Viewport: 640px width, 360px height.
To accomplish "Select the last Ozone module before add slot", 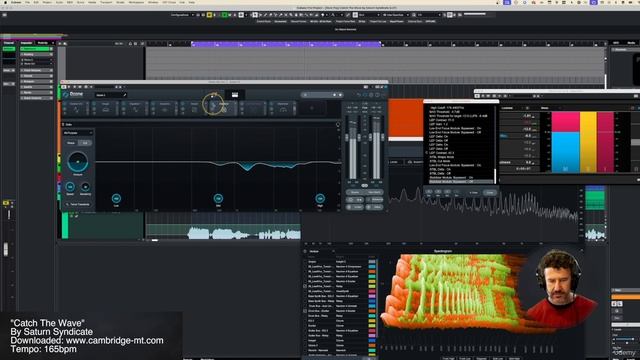I will [x=282, y=108].
